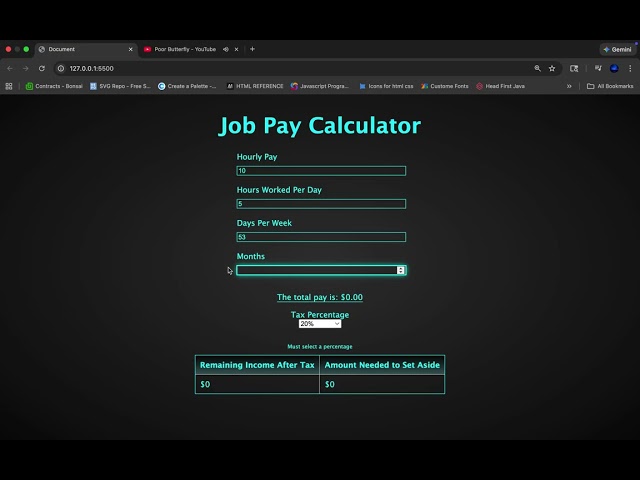This screenshot has height=480, width=640.
Task: Click the Tax Percentage label
Action: (320, 315)
